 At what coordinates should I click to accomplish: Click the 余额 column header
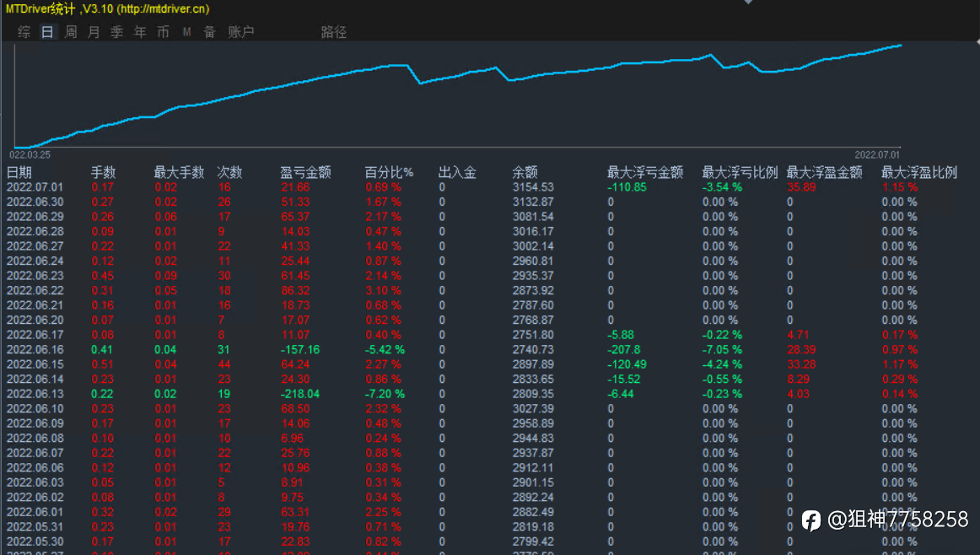pyautogui.click(x=525, y=173)
